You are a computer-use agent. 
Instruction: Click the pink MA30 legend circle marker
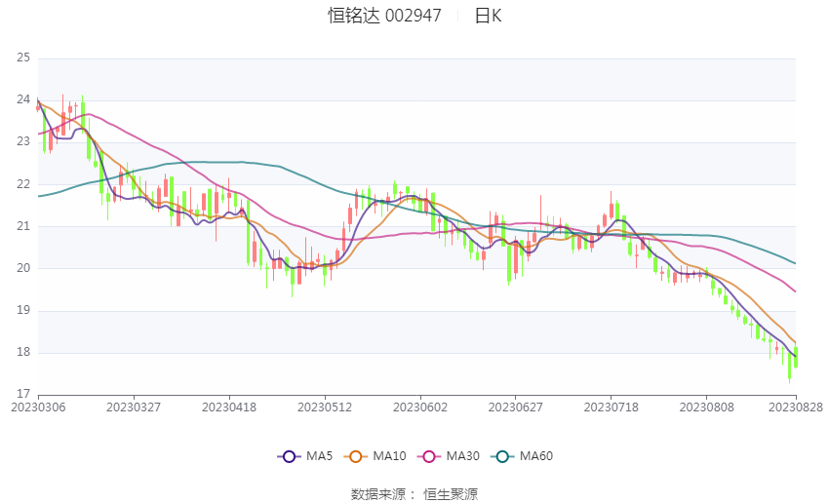428,456
